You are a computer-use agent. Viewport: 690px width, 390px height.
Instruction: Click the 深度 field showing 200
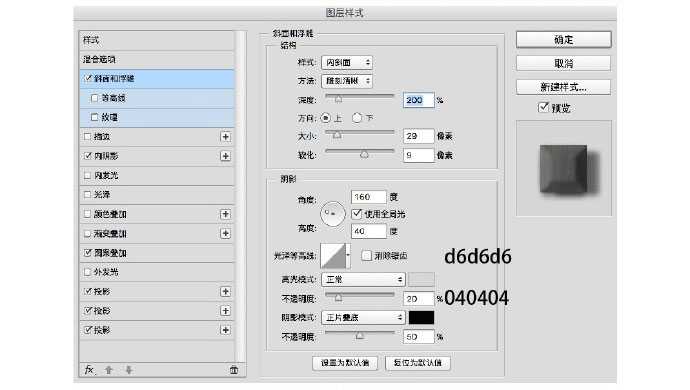click(x=418, y=100)
